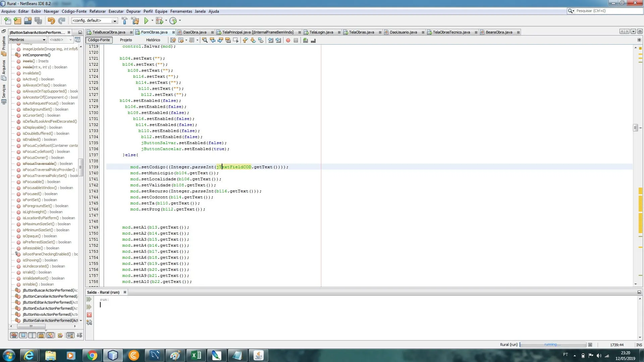Click the Run Project green arrow
Screen dimensions: 644x362
tap(146, 21)
